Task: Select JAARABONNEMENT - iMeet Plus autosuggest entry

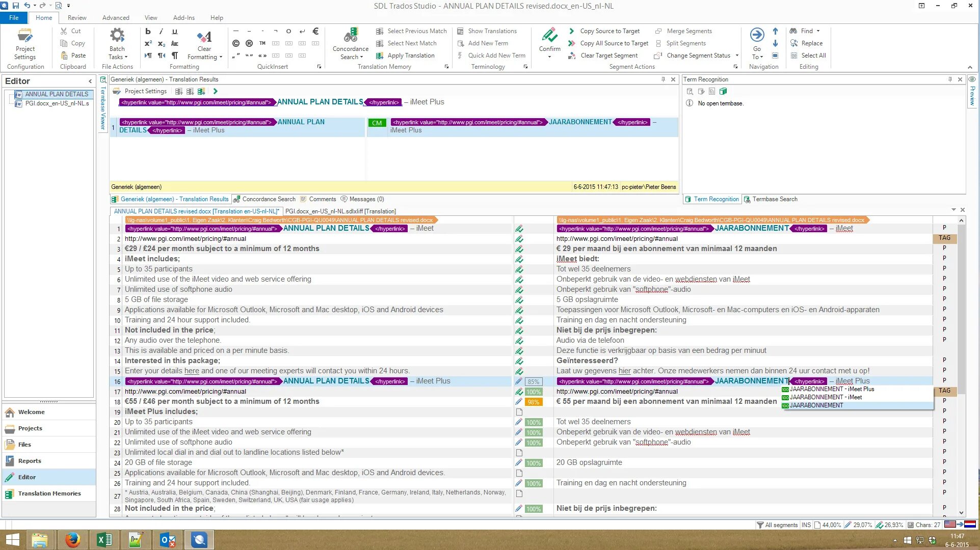Action: coord(832,389)
